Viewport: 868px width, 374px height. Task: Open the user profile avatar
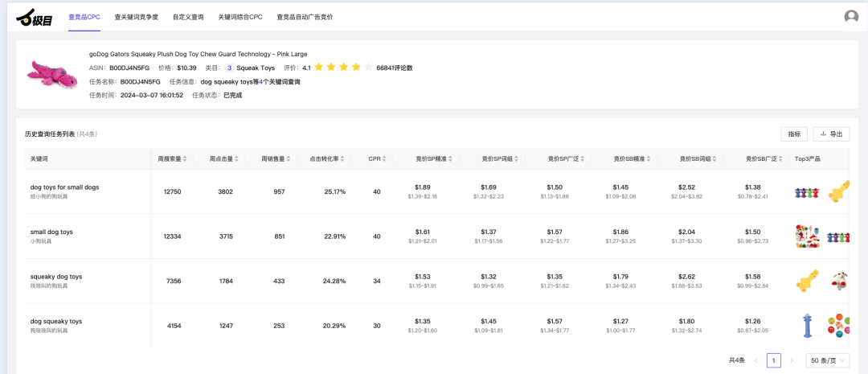click(x=851, y=17)
